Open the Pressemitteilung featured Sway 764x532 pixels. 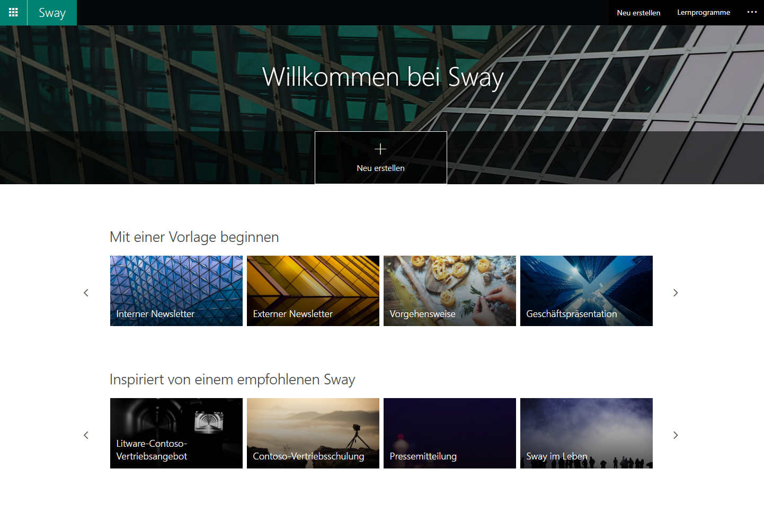450,433
